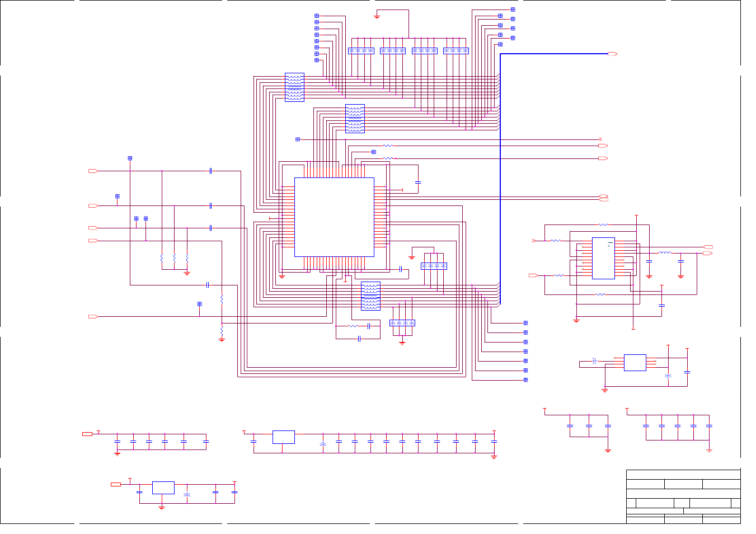The height and width of the screenshot is (534, 756).
Task: Select the regulator box in the long capacitor row
Action: click(x=284, y=437)
